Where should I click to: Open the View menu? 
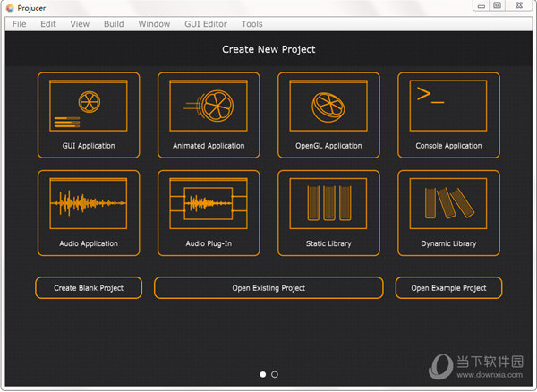[x=80, y=24]
